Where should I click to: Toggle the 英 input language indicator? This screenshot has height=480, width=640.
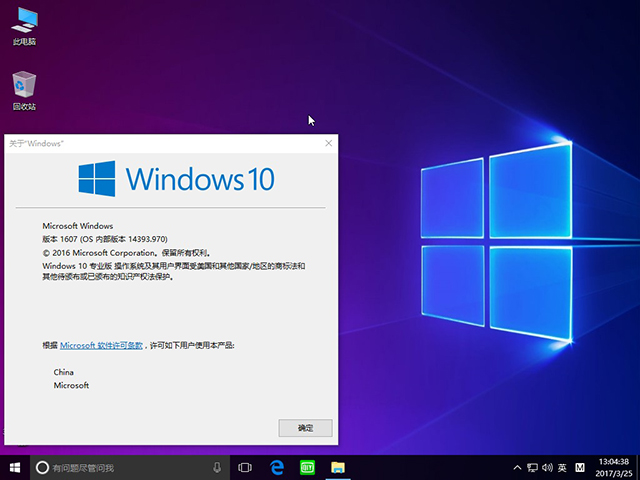coord(562,467)
